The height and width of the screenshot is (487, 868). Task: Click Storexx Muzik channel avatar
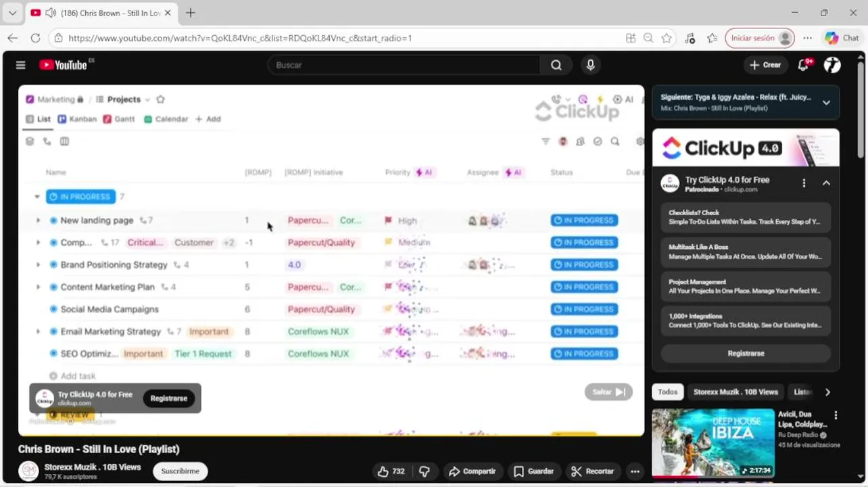[x=28, y=471]
